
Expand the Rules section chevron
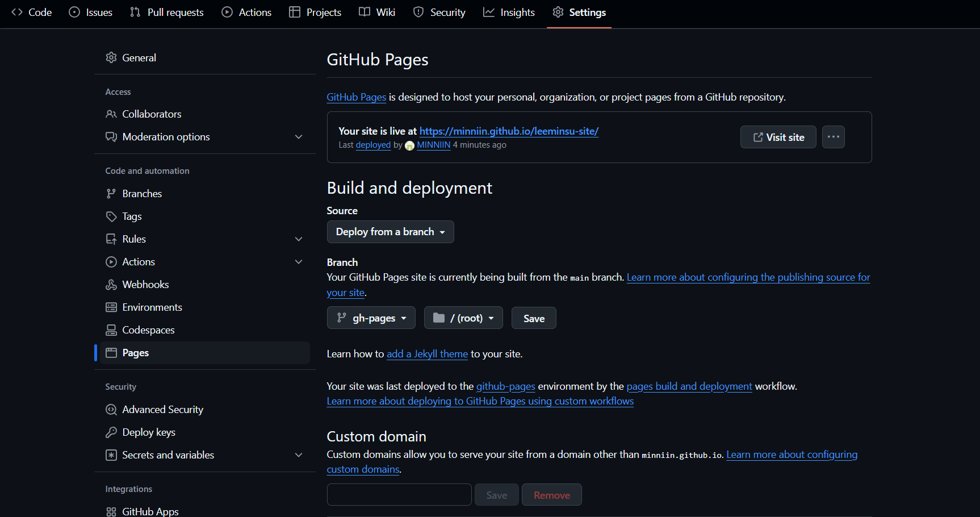point(299,239)
